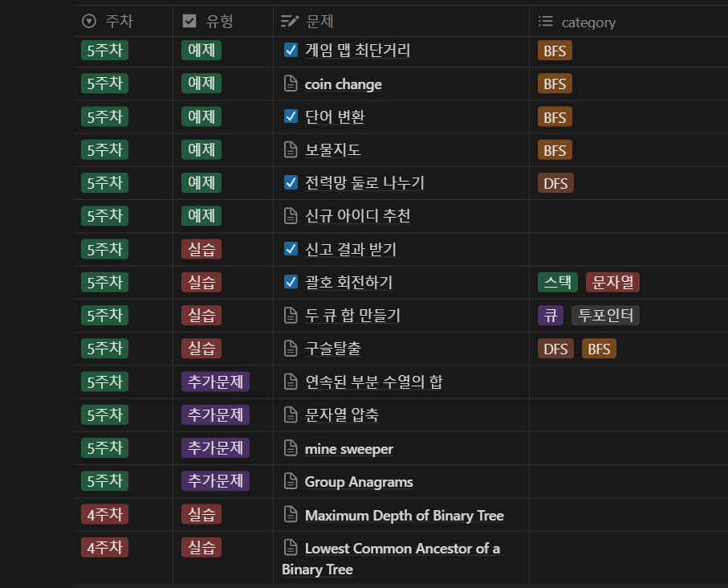Open the 문제 column header menu
Image resolution: width=728 pixels, height=588 pixels.
pyautogui.click(x=401, y=21)
